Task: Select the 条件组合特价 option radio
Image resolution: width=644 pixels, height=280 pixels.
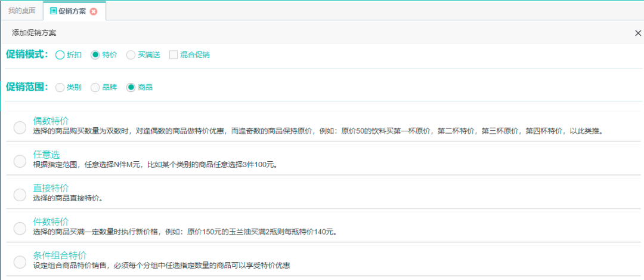Action: point(20,261)
